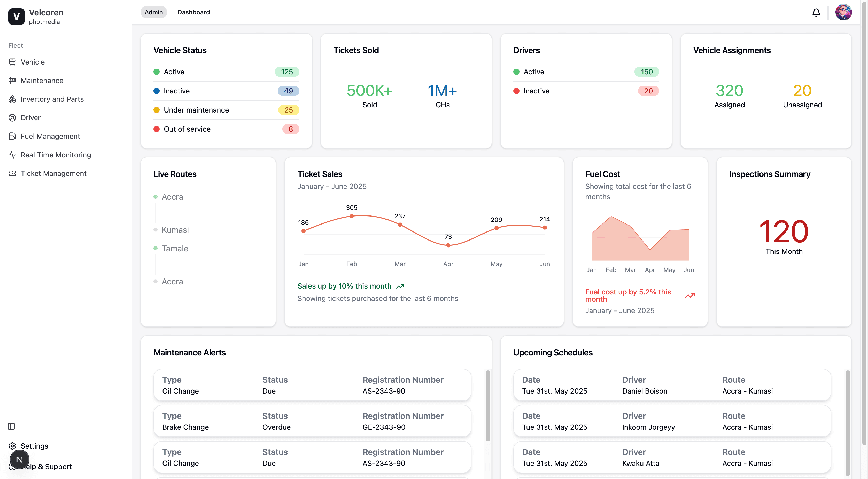This screenshot has height=479, width=868.
Task: Click registration number GE-2343-90
Action: (383, 427)
